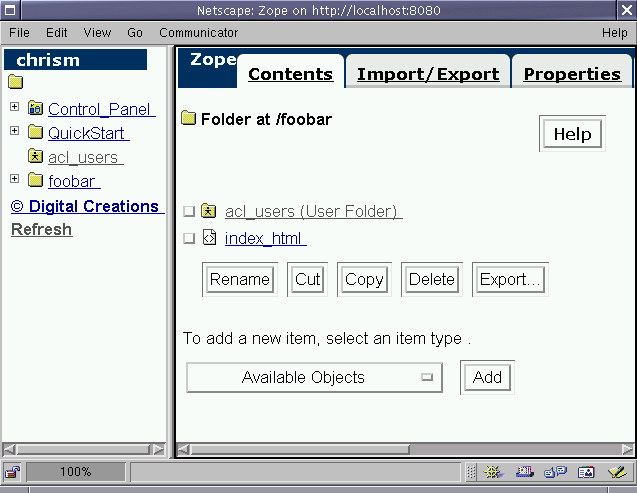Click the Add button

[x=487, y=377]
